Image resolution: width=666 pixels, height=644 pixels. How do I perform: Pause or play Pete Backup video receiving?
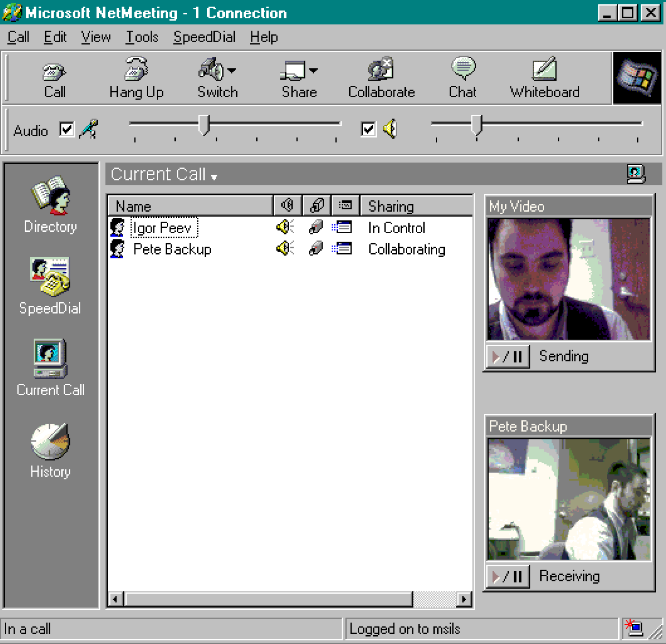point(508,577)
